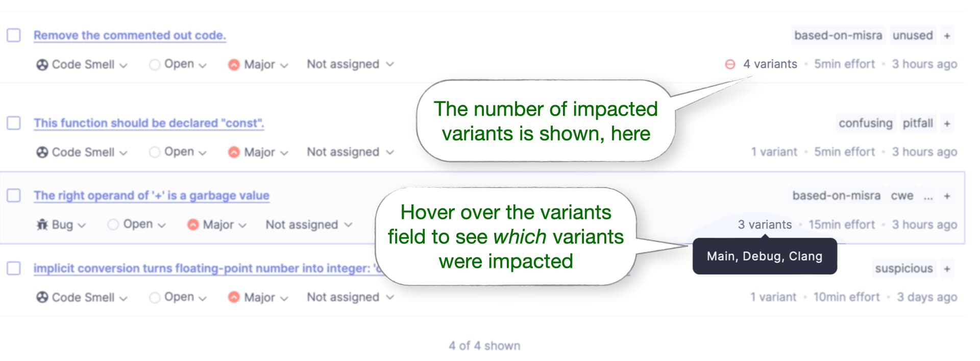Click the orange Major severity icon on first issue
The image size is (980, 361).
pyautogui.click(x=234, y=64)
